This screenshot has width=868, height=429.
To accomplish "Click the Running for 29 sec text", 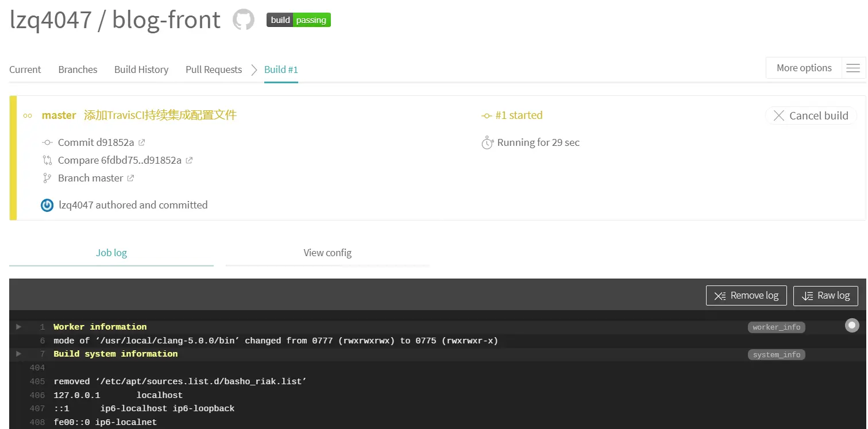I will 538,142.
